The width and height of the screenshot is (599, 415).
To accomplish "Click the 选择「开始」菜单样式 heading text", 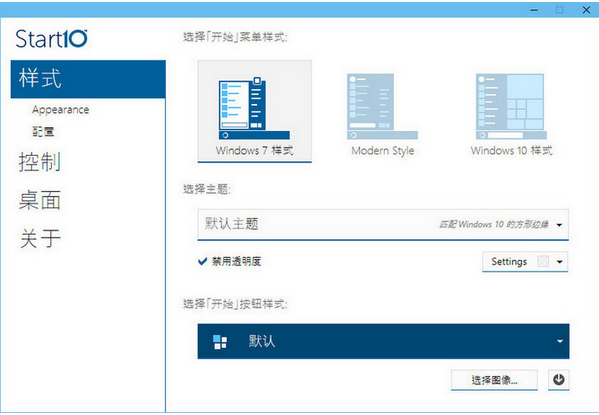I will pos(235,37).
